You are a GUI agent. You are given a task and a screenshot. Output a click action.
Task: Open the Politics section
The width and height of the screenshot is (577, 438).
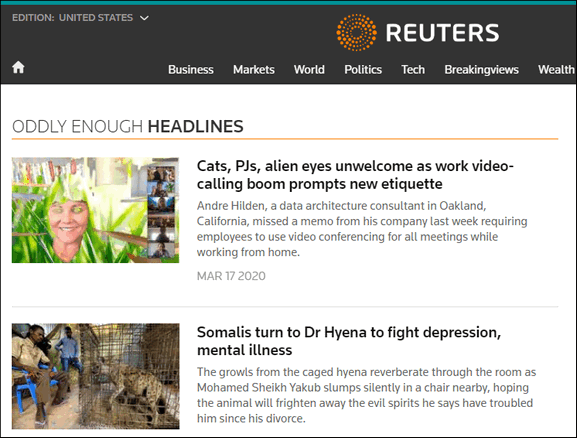coord(363,70)
